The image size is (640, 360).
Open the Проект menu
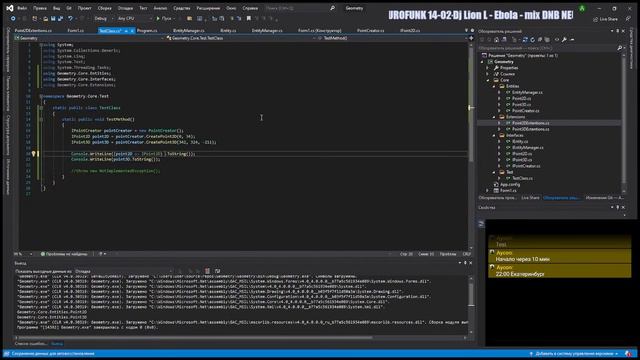[84, 8]
